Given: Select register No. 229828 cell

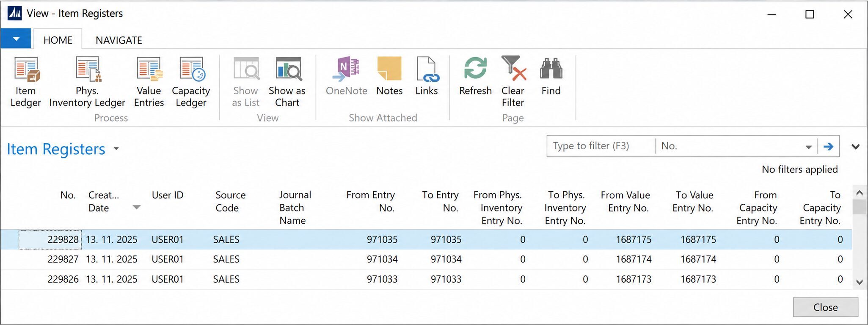Looking at the screenshot, I should [50, 239].
